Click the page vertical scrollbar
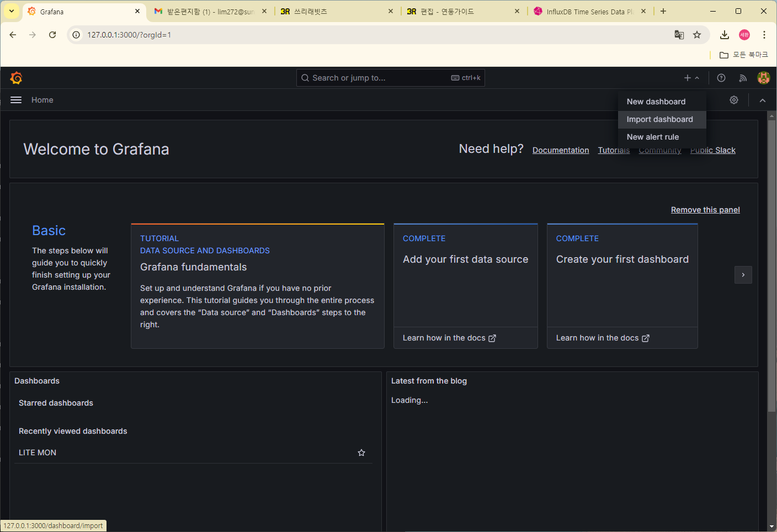The image size is (777, 532). coord(771,265)
